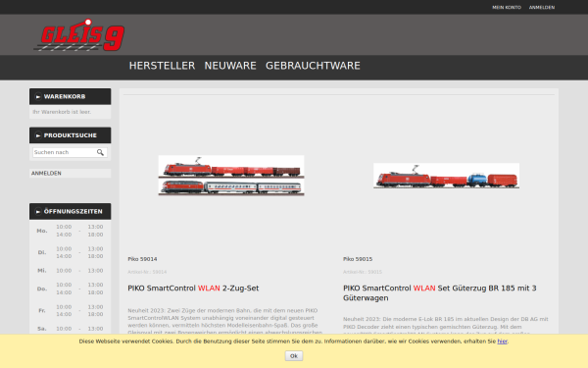Open the Hersteller menu
This screenshot has height=368, width=588.
point(162,66)
